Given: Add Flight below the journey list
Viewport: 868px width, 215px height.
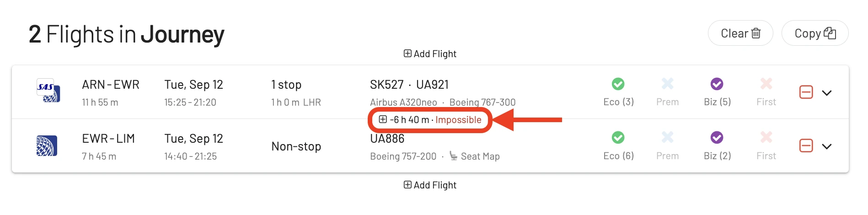Looking at the screenshot, I should coord(430,185).
